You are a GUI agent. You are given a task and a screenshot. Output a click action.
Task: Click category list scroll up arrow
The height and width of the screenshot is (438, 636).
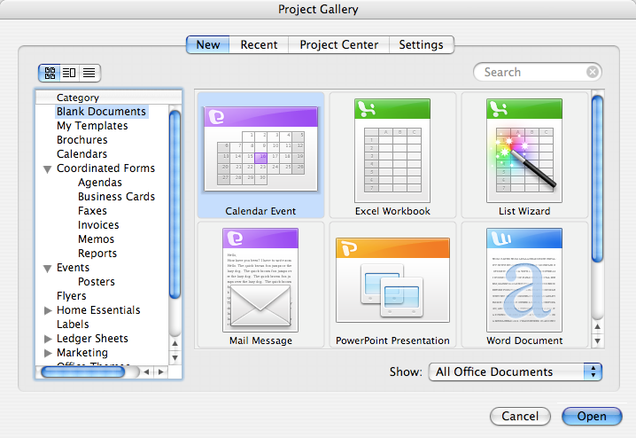pyautogui.click(x=175, y=344)
